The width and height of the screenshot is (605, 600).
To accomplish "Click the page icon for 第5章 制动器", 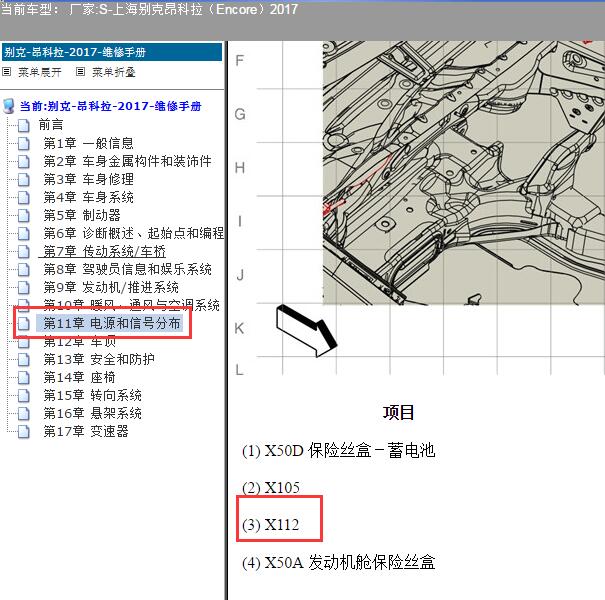I will pyautogui.click(x=24, y=215).
